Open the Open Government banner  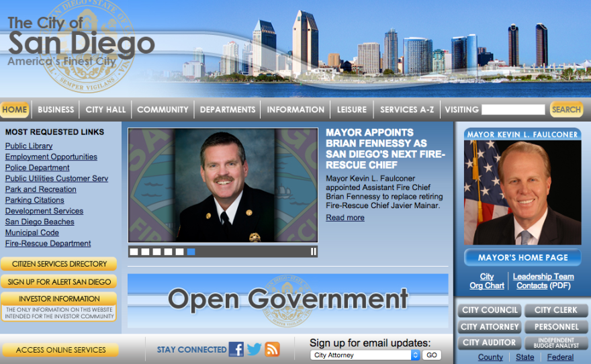click(x=287, y=300)
